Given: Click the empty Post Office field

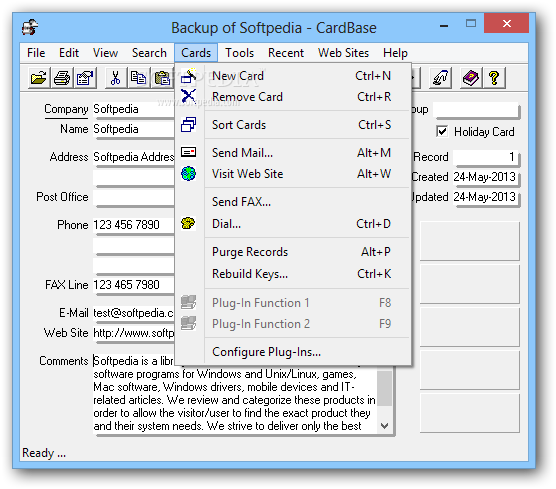Looking at the screenshot, I should tap(134, 197).
